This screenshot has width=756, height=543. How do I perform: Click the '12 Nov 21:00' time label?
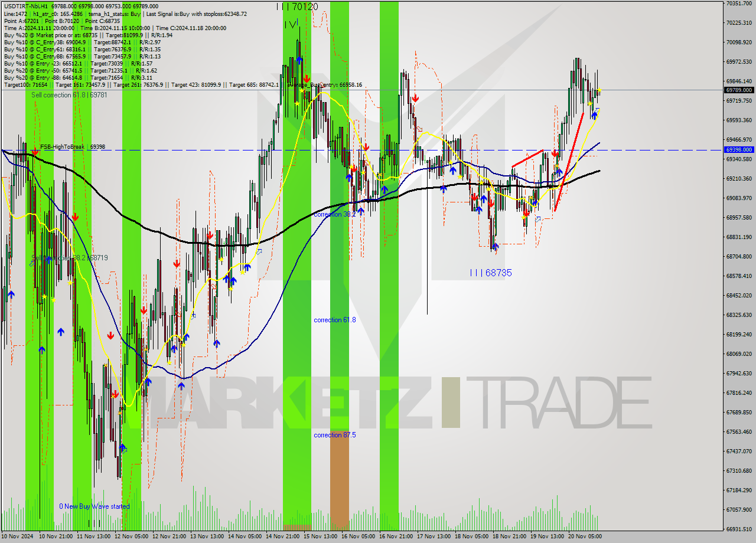169,537
